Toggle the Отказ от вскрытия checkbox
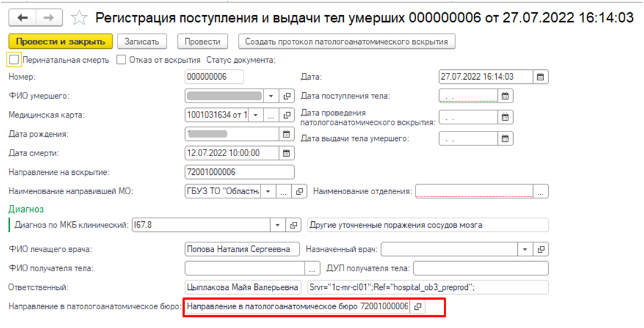 [x=121, y=60]
